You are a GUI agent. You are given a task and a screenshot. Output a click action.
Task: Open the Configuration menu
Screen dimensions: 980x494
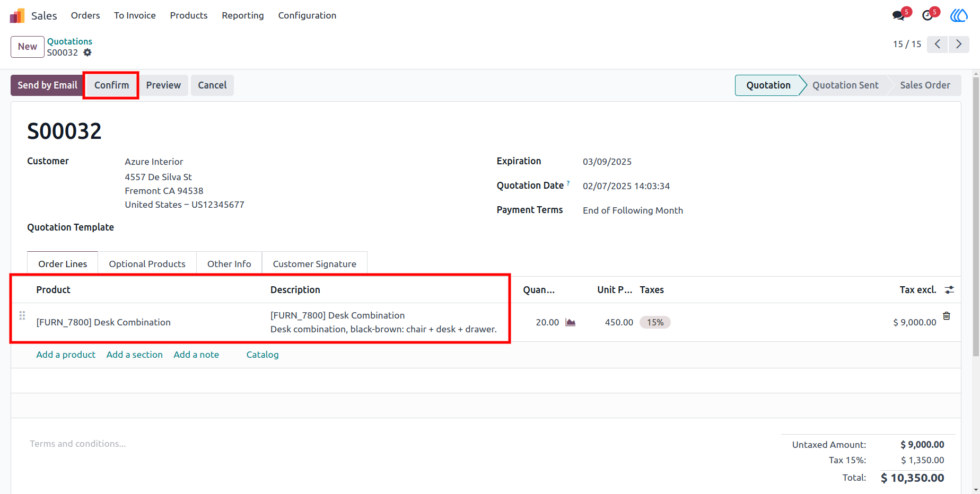(307, 15)
